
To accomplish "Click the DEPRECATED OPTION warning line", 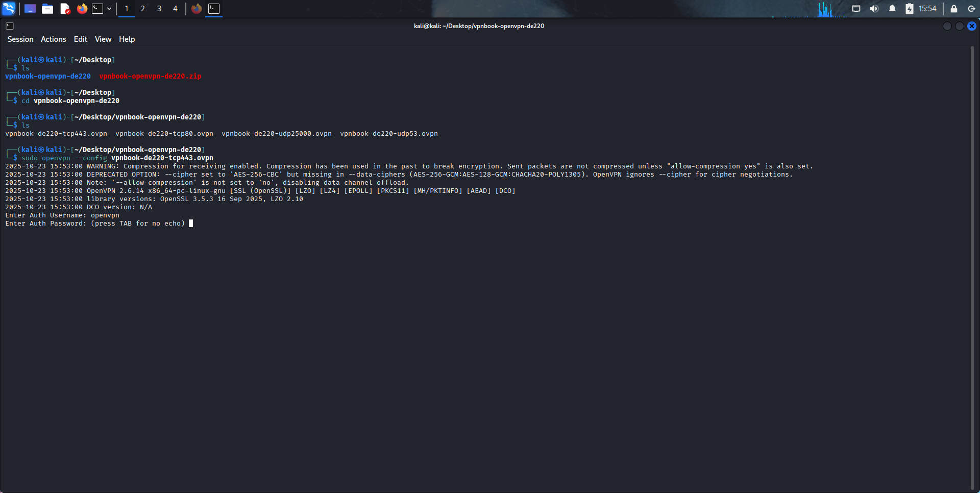I will pyautogui.click(x=399, y=175).
